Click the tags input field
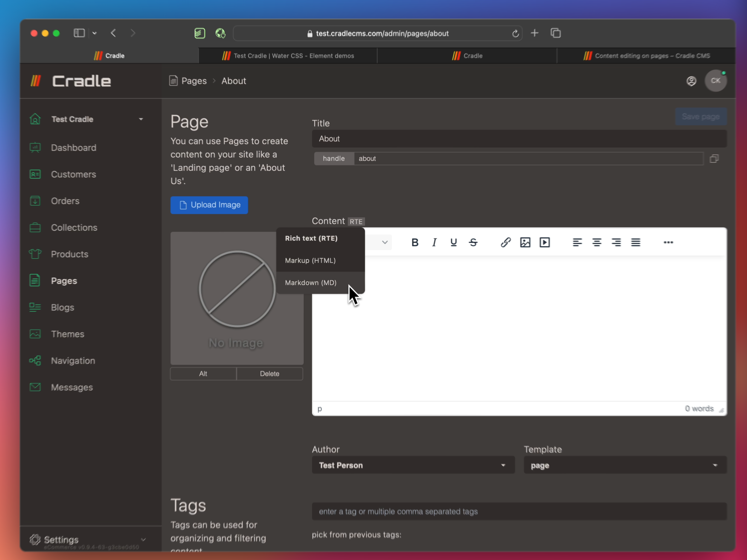Image resolution: width=747 pixels, height=560 pixels. (519, 512)
